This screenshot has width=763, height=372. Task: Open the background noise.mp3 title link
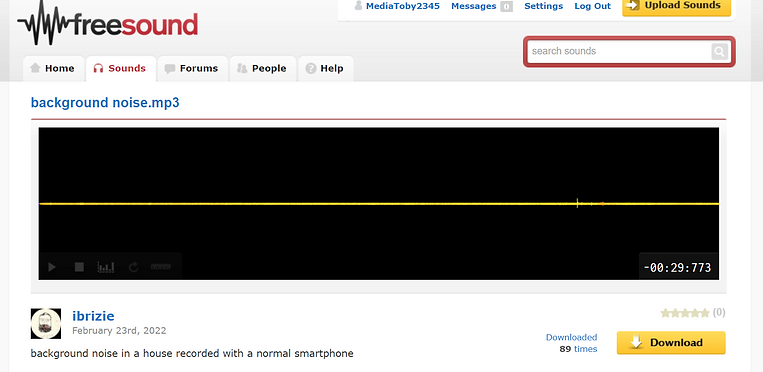105,103
